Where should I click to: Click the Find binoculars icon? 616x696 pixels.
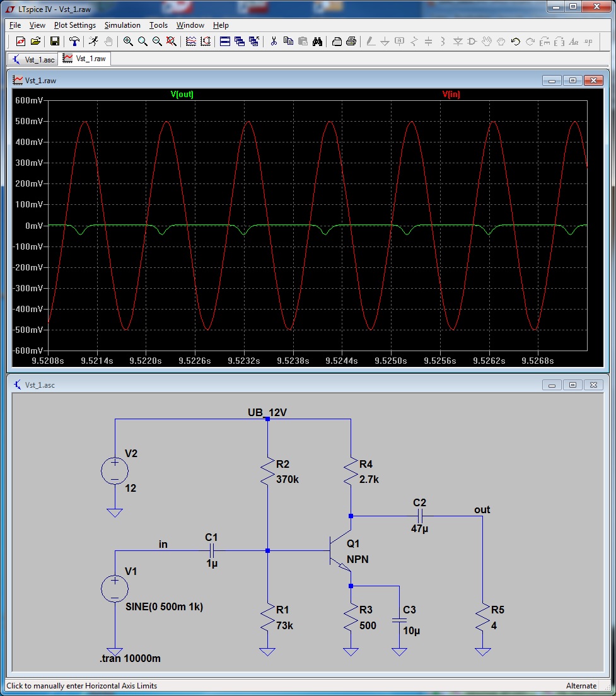[317, 41]
